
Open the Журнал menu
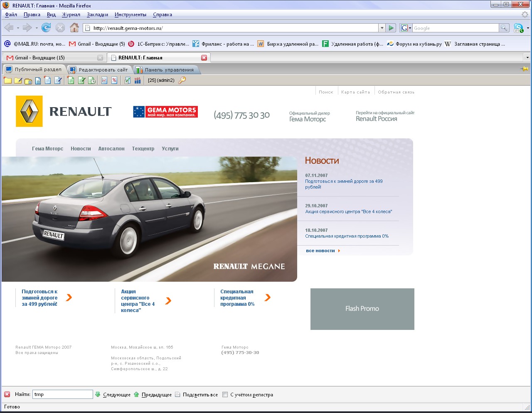click(71, 15)
